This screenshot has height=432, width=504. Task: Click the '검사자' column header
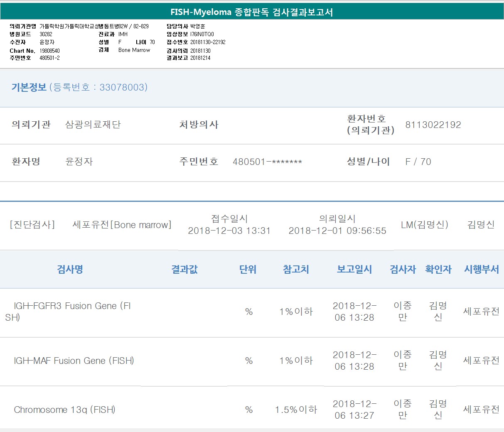click(x=403, y=269)
